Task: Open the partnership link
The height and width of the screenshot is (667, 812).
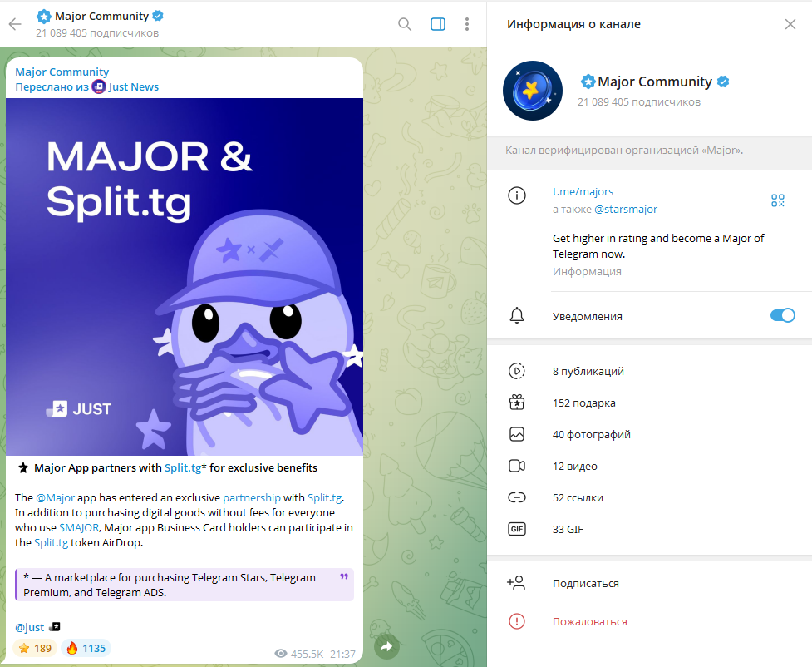Action: pos(252,497)
